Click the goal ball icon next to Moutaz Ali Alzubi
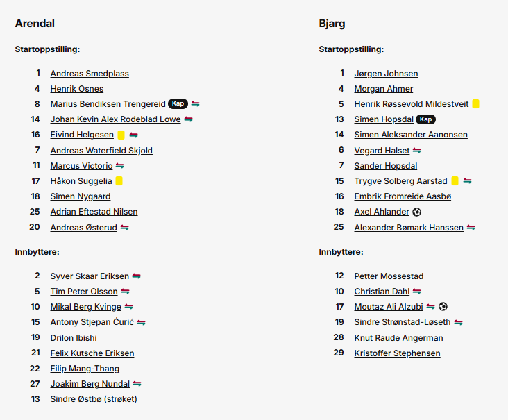This screenshot has width=508, height=420. tap(443, 307)
